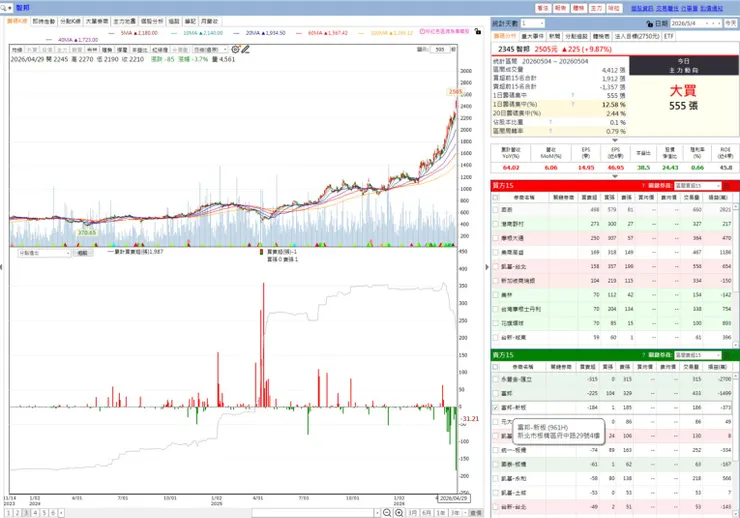The image size is (740, 518).
Task: Toggle lock icon beside MA legend
Action: pyautogui.click(x=478, y=32)
